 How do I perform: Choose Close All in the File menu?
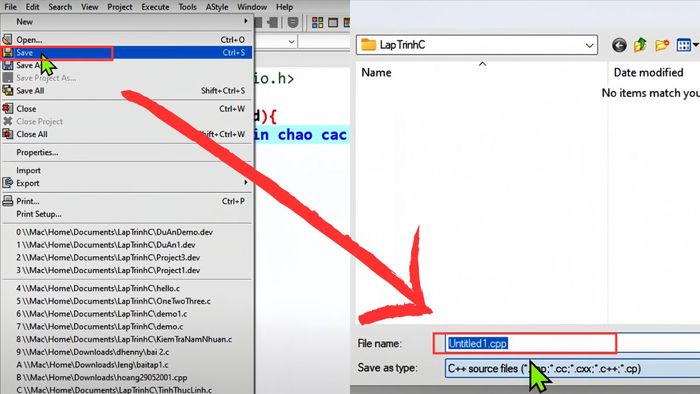[126, 134]
